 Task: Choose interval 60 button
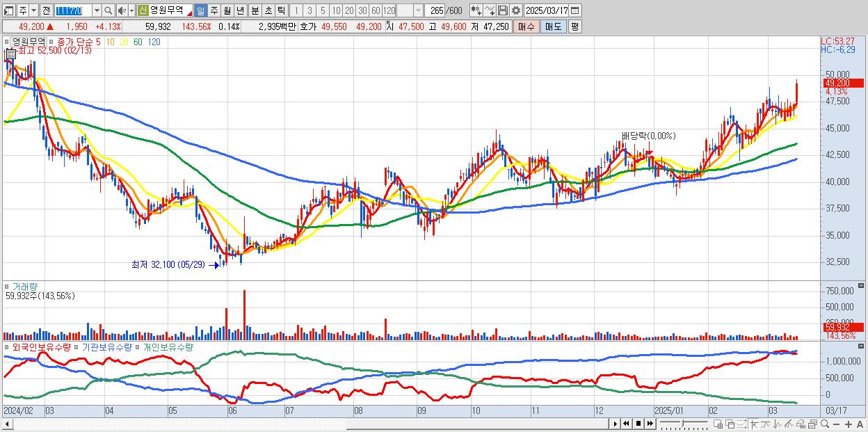[376, 11]
